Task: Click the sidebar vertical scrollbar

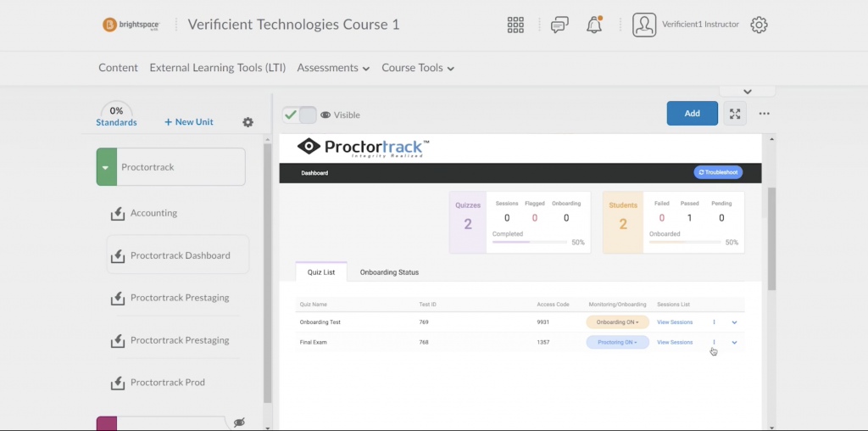Action: tap(267, 272)
